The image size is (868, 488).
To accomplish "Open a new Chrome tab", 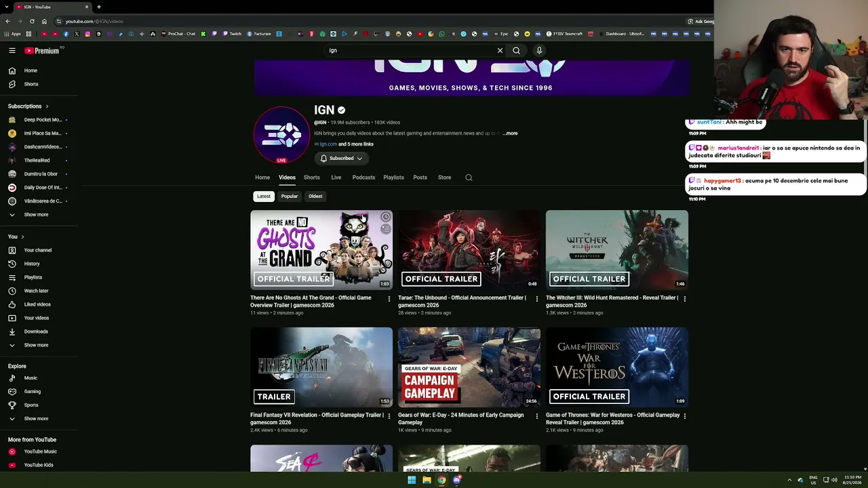I will tap(99, 7).
